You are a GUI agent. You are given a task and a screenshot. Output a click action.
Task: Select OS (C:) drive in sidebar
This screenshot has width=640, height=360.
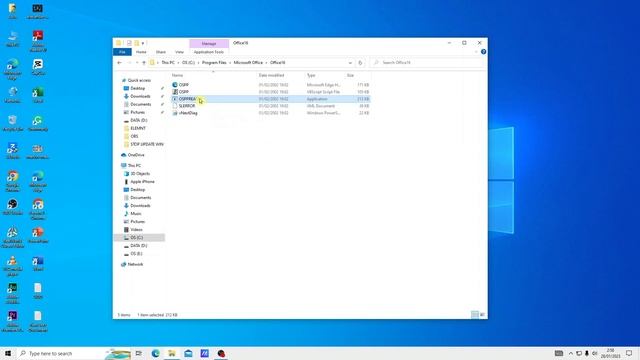click(x=136, y=238)
